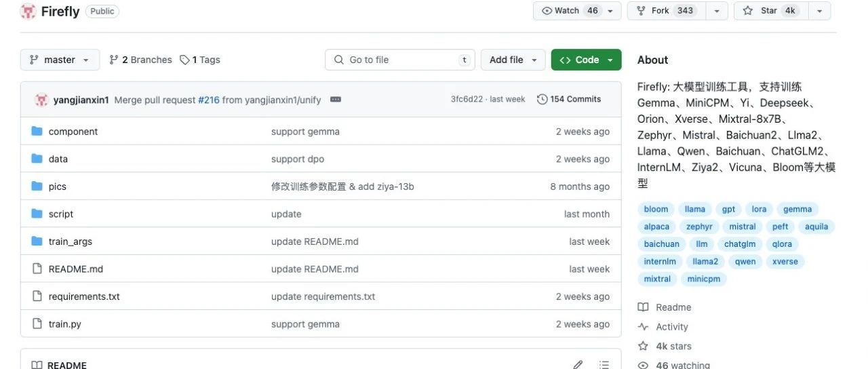
Task: Open pull request #216 link
Action: click(x=209, y=100)
